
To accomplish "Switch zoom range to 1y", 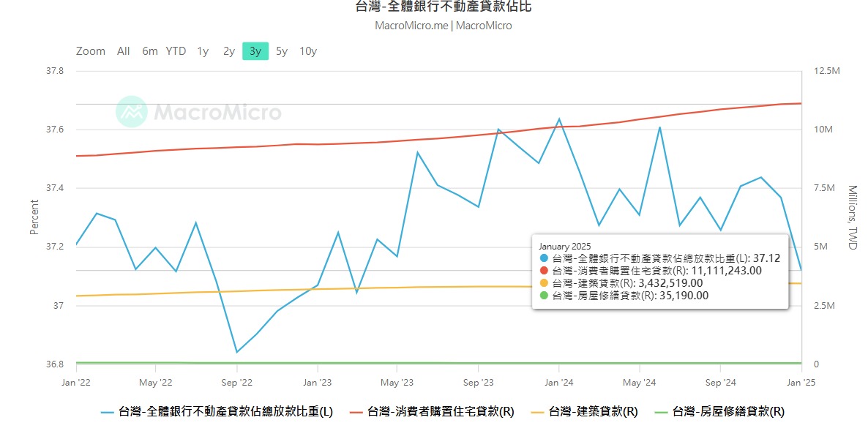I will coord(203,51).
